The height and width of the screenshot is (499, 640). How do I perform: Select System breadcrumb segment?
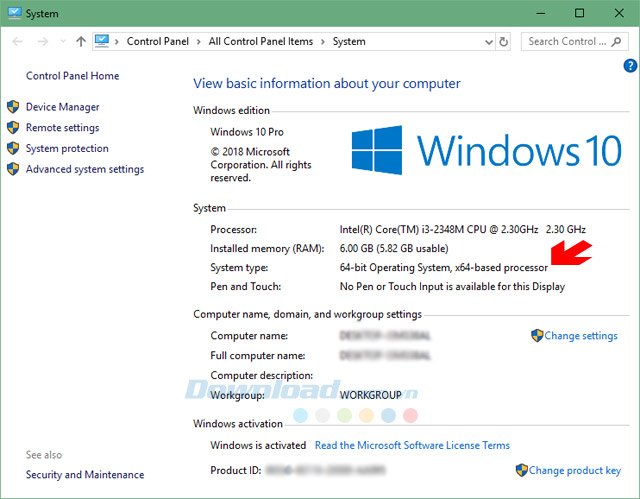[x=349, y=42]
